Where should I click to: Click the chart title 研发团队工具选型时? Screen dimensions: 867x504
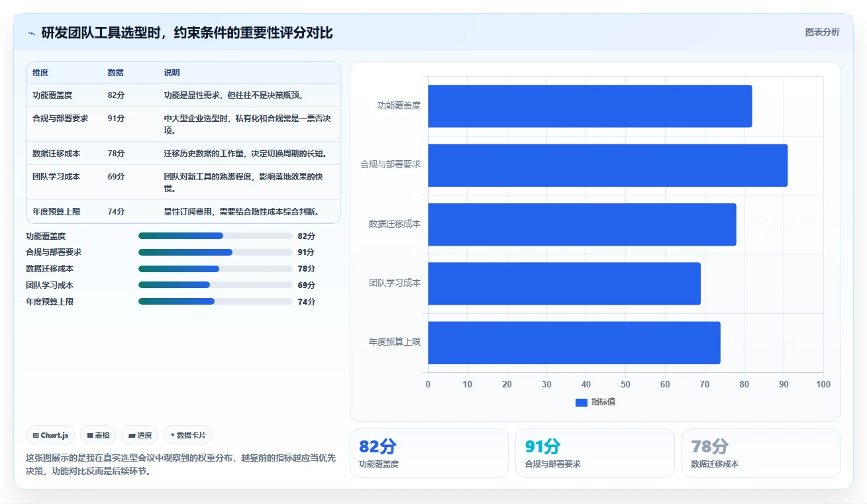[x=187, y=32]
